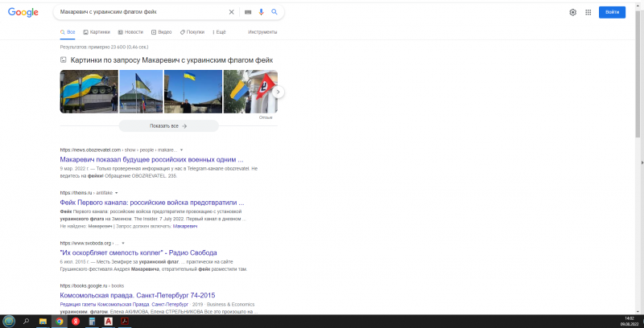
Task: Open second image thumbnail with flag on pole
Action: (x=142, y=92)
